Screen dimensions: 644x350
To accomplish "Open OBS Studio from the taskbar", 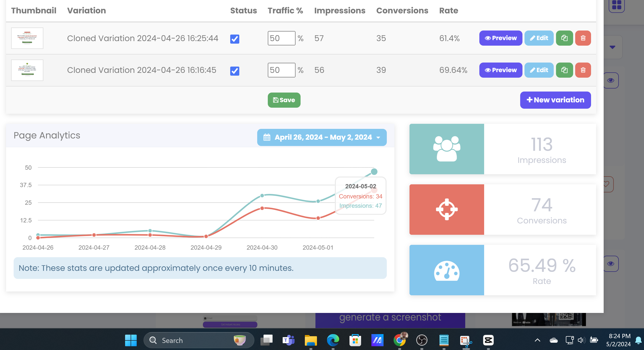I will tap(422, 340).
